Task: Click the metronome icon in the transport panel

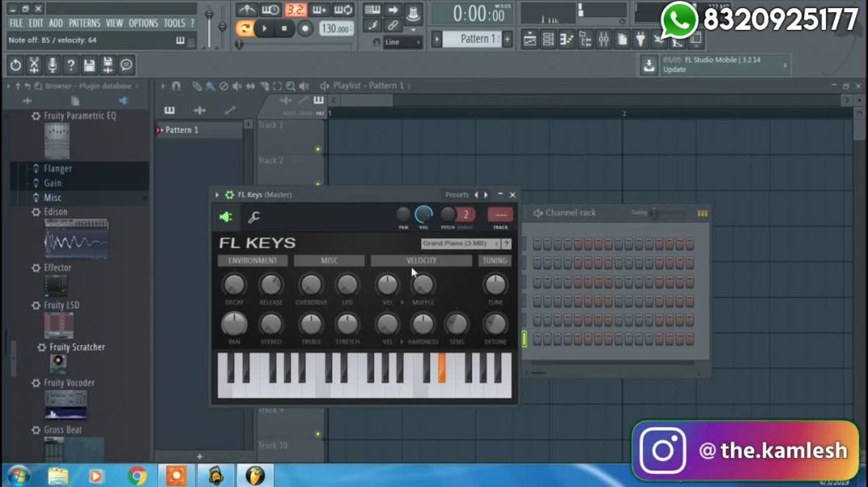Action: point(247,10)
